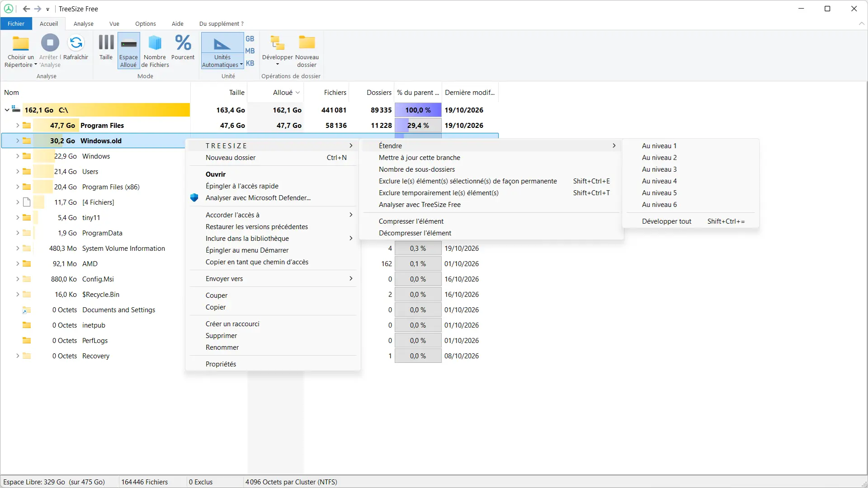This screenshot has width=868, height=488.
Task: Choose Propriétés in context menu
Action: click(x=273, y=364)
